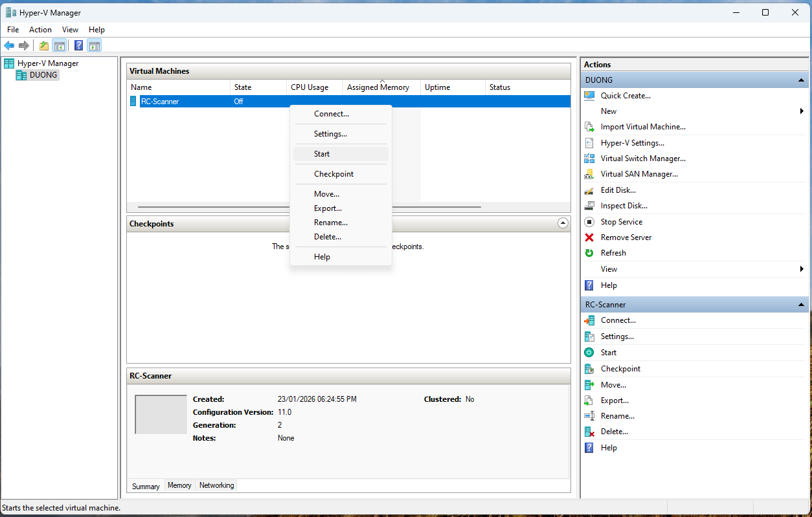This screenshot has height=517, width=812.
Task: Click the Forward arrow toolbar icon
Action: pos(24,45)
